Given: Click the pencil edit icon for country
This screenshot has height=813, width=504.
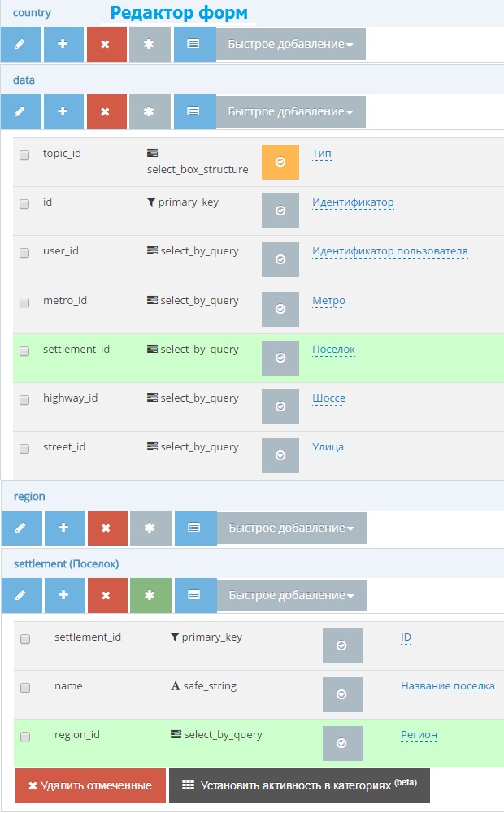Looking at the screenshot, I should click(20, 45).
